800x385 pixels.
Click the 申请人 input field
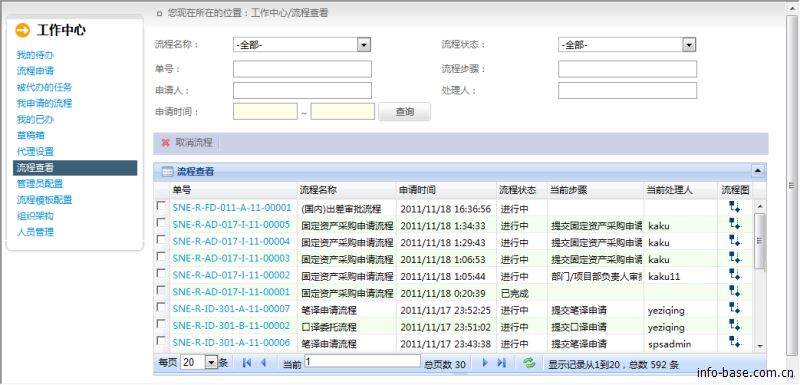point(303,90)
